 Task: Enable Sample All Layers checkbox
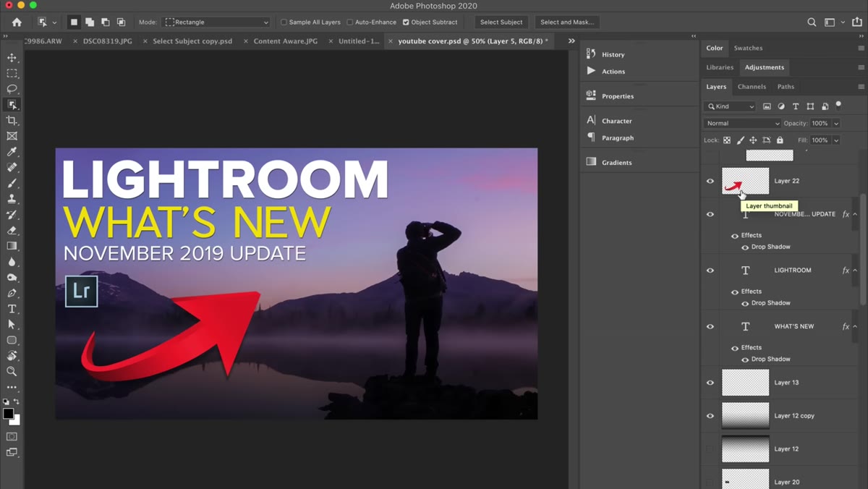coord(284,22)
